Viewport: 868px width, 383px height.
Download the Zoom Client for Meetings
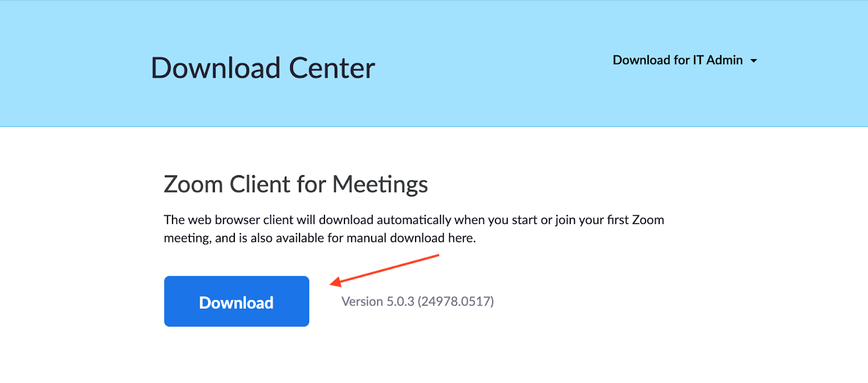[x=236, y=302]
